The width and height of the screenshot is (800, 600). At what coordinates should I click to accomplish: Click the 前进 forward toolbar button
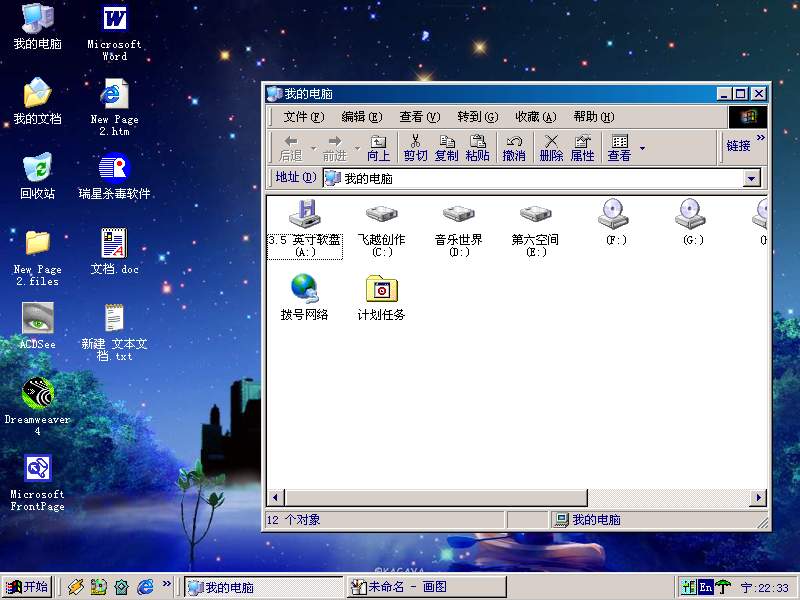pos(335,148)
